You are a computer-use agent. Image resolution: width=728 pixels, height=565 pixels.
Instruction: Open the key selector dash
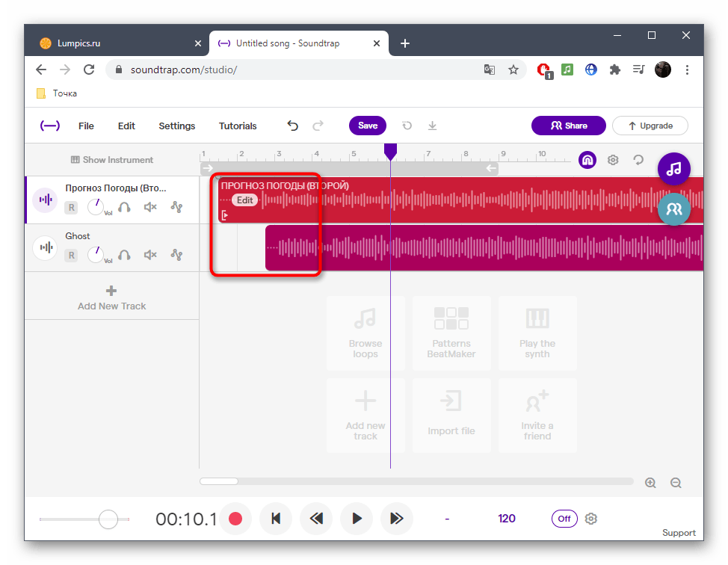pos(447,519)
